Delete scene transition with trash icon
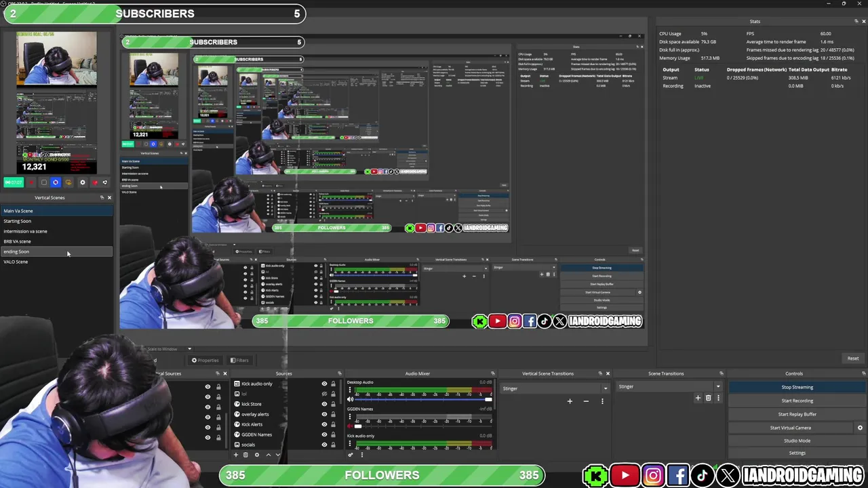The width and height of the screenshot is (868, 488). coord(709,398)
